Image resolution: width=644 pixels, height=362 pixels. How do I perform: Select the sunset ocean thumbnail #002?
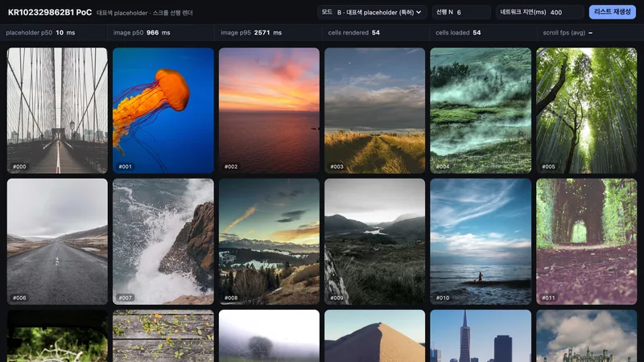point(269,110)
